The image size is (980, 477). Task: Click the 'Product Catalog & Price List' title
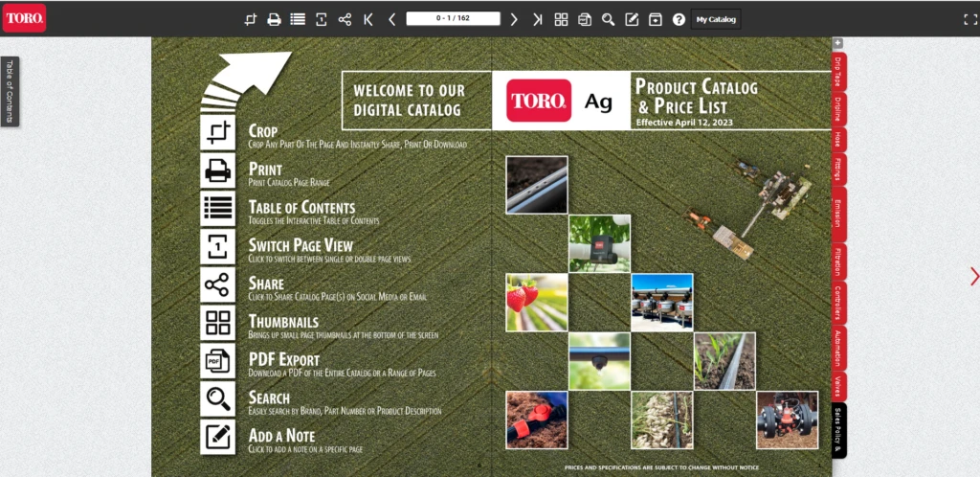[697, 97]
